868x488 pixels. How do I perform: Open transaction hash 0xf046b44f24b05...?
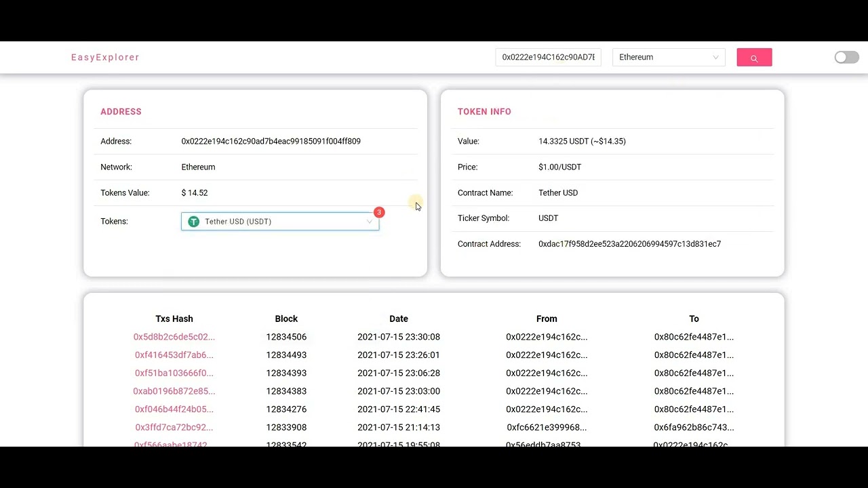[174, 409]
